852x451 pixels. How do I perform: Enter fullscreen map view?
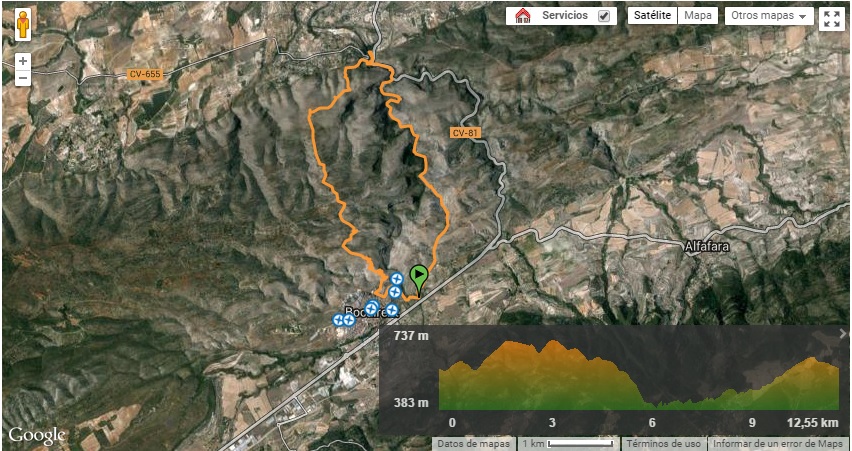831,19
